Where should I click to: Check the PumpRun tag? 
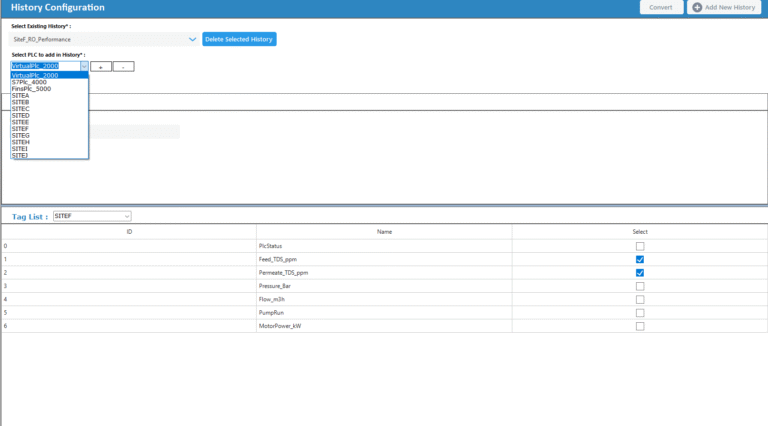coord(640,312)
